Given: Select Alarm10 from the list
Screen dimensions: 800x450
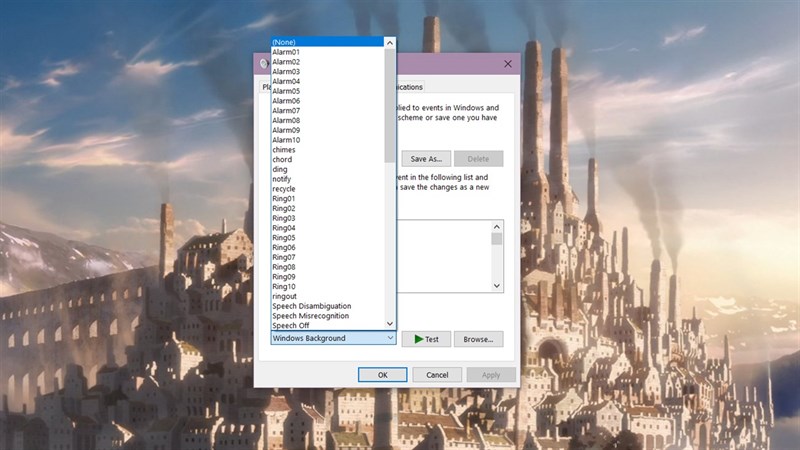Looking at the screenshot, I should point(328,140).
